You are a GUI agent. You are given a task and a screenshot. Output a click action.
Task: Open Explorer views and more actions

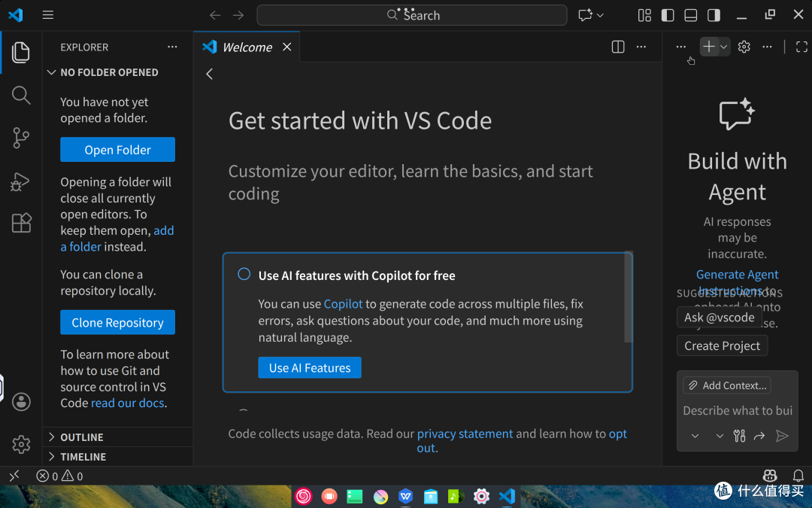pyautogui.click(x=172, y=47)
